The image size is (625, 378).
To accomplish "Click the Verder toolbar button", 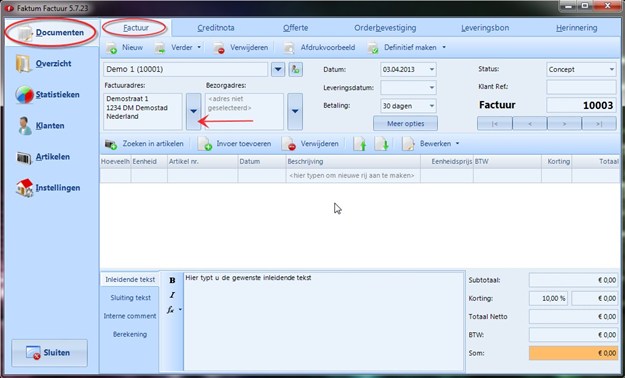I will point(174,48).
